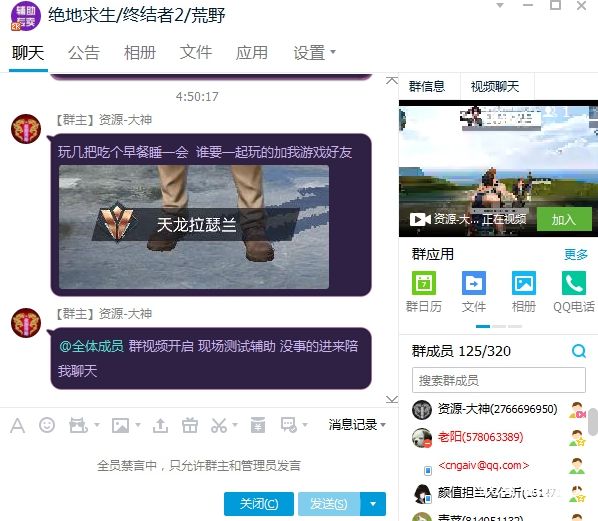This screenshot has height=521, width=598.
Task: Switch to the 相册 tab
Action: (140, 53)
